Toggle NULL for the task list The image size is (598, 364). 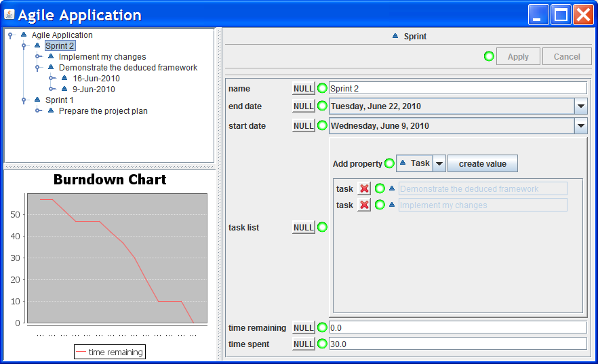pyautogui.click(x=304, y=227)
